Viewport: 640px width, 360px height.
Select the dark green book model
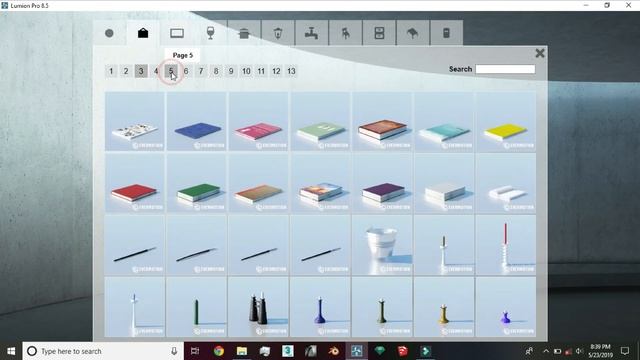pos(197,183)
